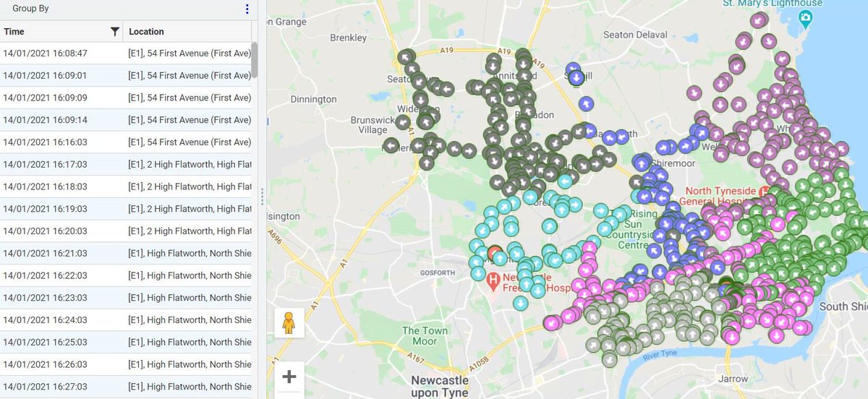Image resolution: width=868 pixels, height=399 pixels.
Task: Select the row timed 14/01/2021 16:23:03
Action: pos(126,298)
